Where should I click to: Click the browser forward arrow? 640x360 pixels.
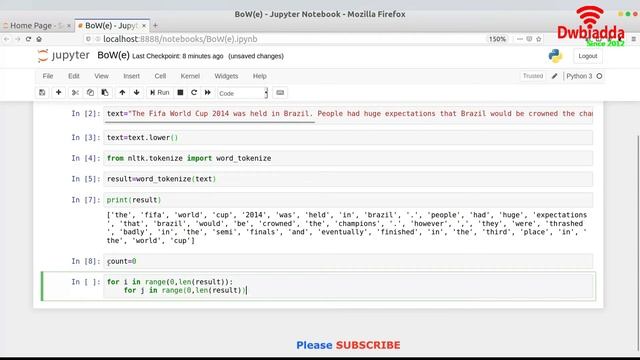point(18,39)
